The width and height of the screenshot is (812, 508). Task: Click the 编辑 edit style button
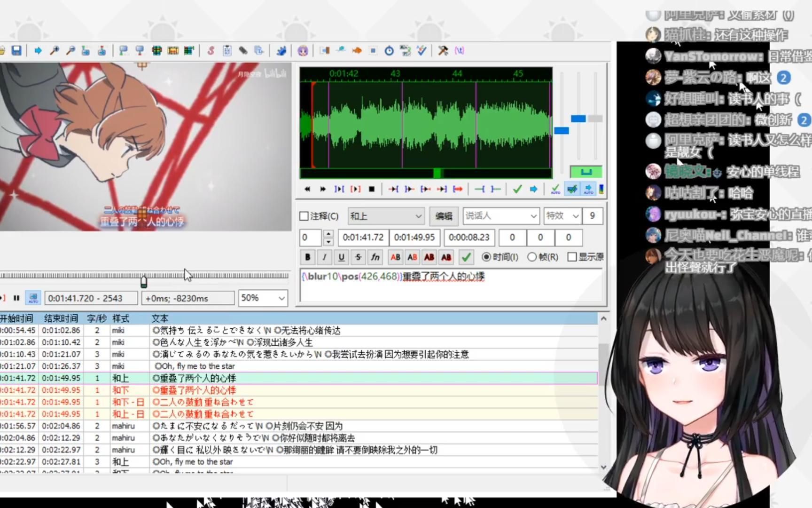click(x=444, y=216)
